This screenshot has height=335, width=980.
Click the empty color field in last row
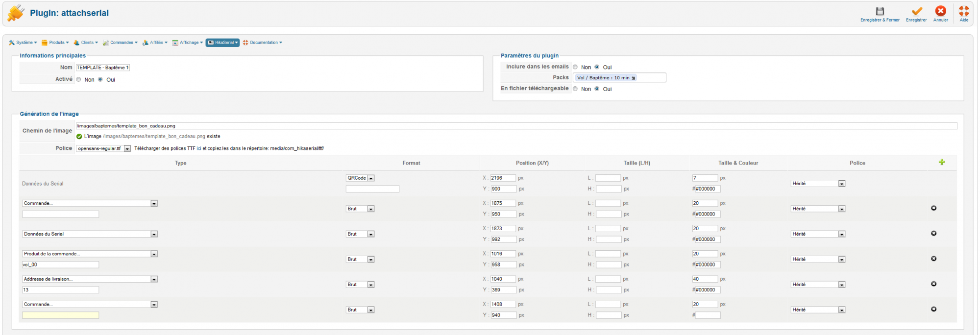708,315
